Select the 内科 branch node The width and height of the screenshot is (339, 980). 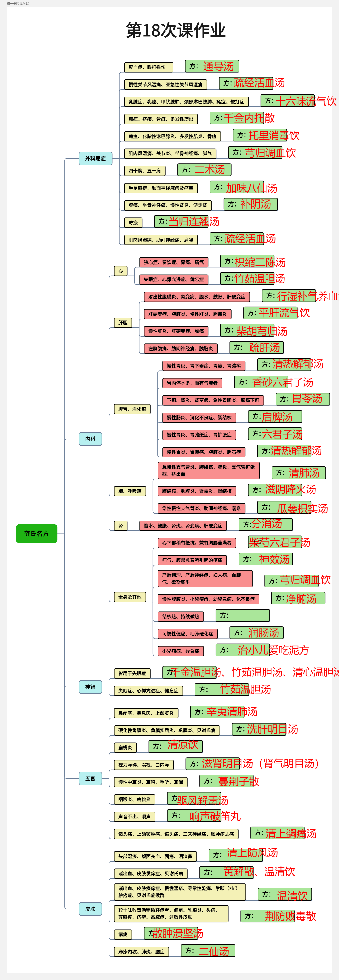click(91, 439)
